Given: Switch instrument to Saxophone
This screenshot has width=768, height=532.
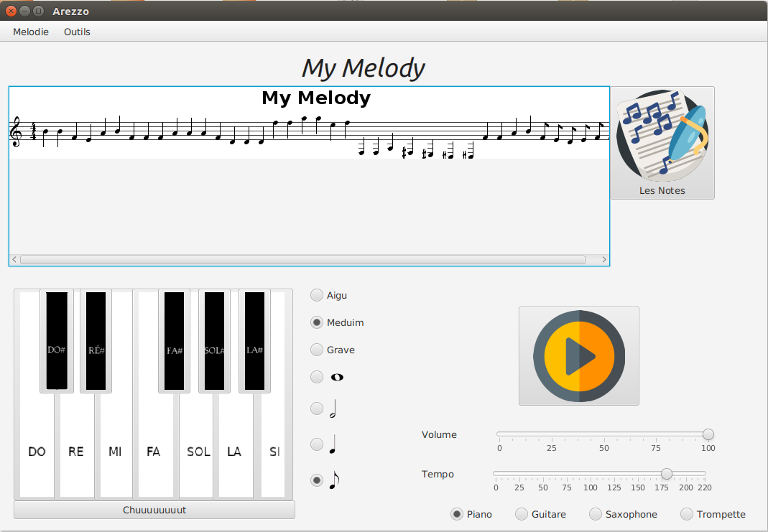Looking at the screenshot, I should point(595,514).
